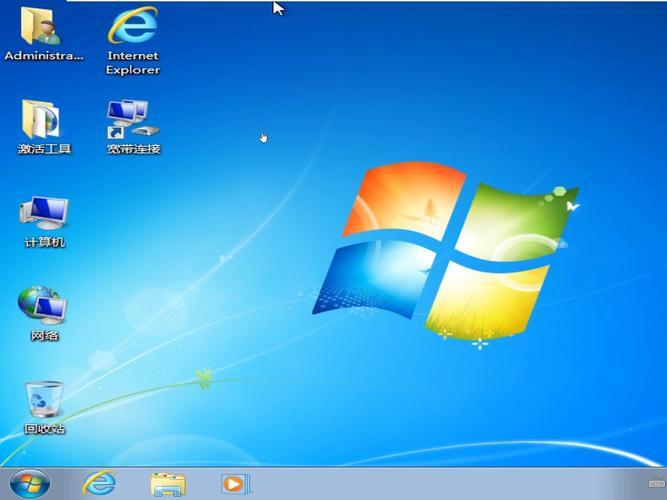Open Windows Media Player from the taskbar
The height and width of the screenshot is (500, 667).
point(235,484)
